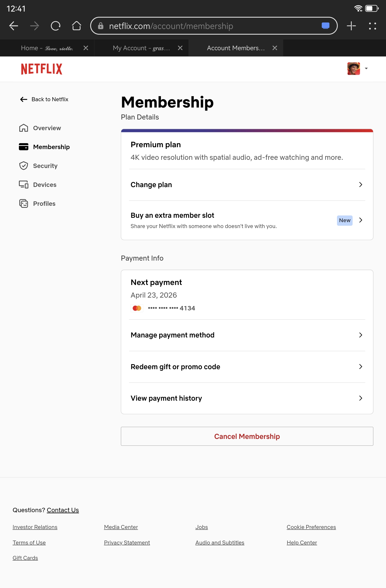Tap the browser home icon
Screen dimensions: 386x588
[77, 26]
